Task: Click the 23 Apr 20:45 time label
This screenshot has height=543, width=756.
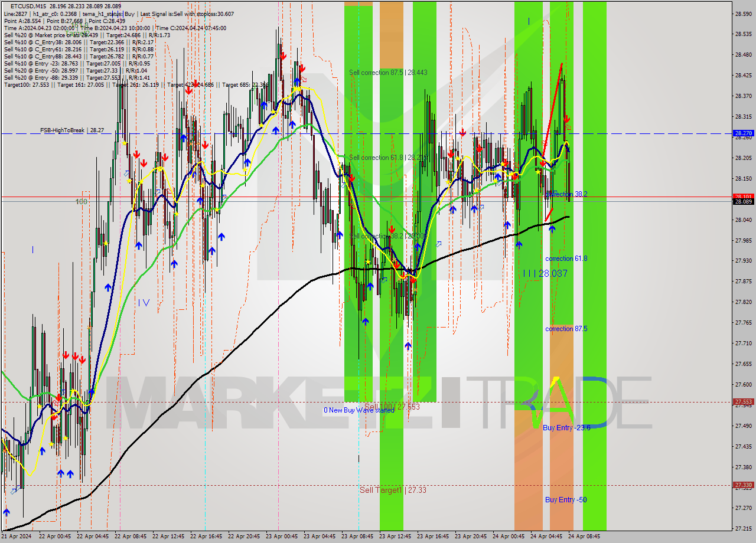Action: [x=470, y=537]
